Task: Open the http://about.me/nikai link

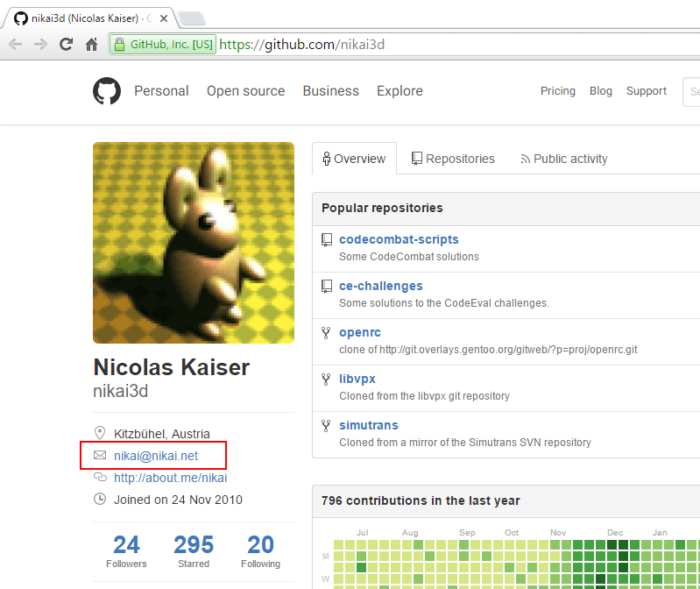Action: click(x=171, y=478)
